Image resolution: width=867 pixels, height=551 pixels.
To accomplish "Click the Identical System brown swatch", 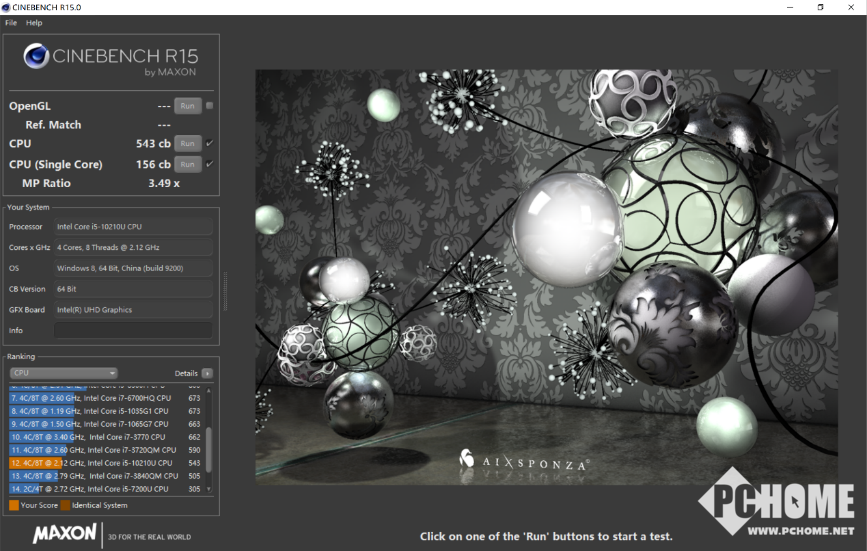I will click(x=65, y=505).
